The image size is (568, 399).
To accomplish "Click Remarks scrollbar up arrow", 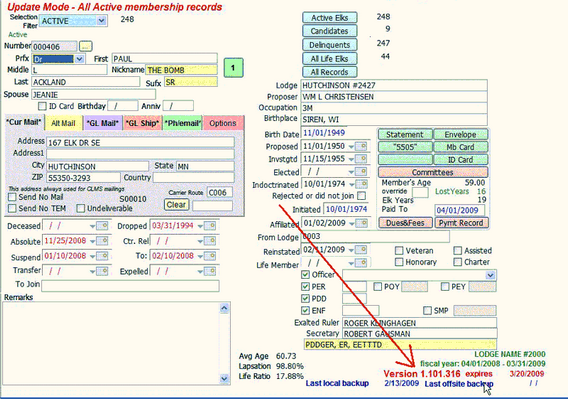I will [224, 308].
